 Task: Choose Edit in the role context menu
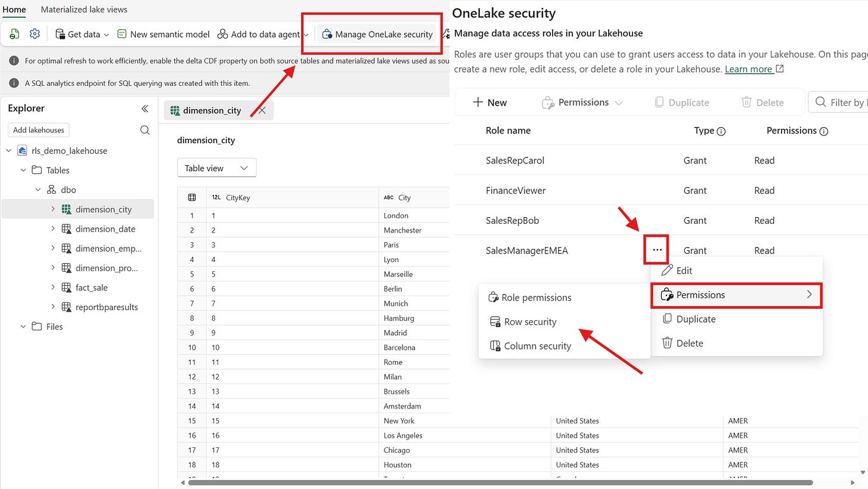click(x=737, y=271)
